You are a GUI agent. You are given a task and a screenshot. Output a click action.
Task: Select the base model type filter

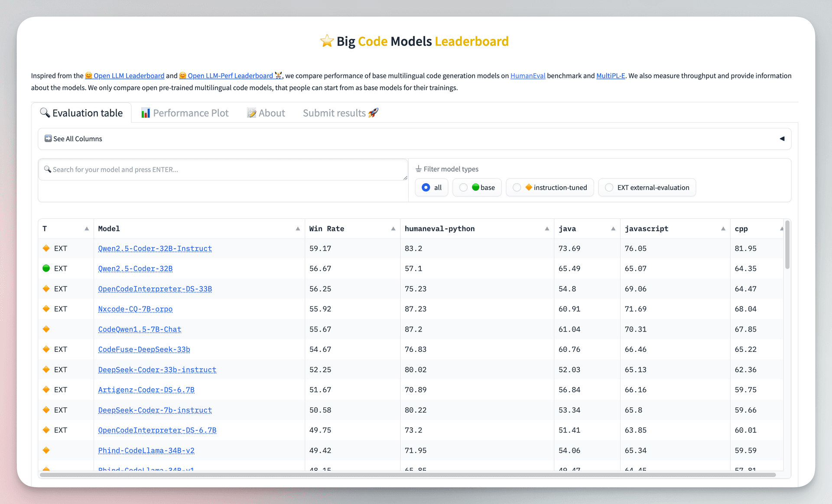click(x=463, y=187)
